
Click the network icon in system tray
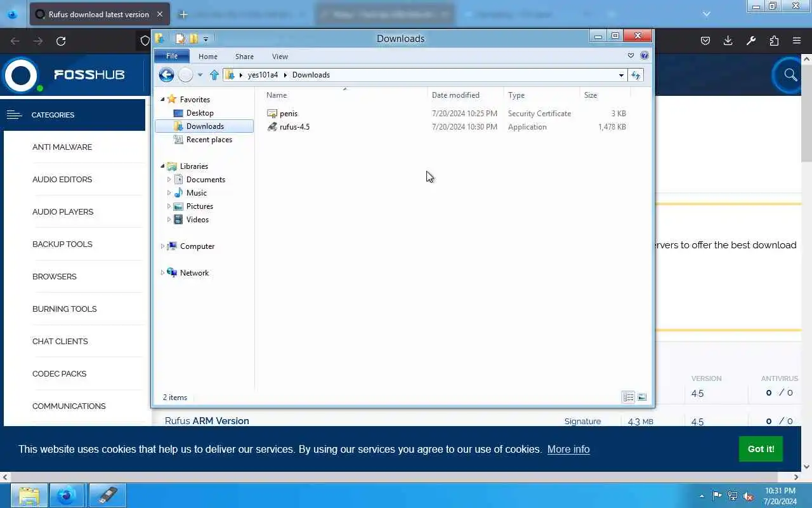[x=733, y=496]
